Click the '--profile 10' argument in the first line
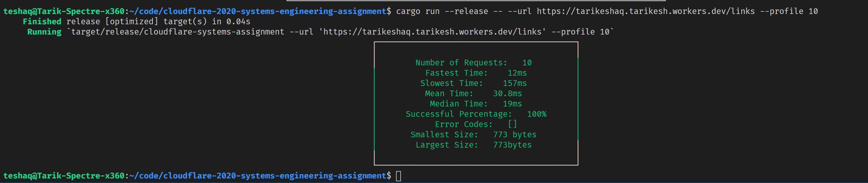 789,11
